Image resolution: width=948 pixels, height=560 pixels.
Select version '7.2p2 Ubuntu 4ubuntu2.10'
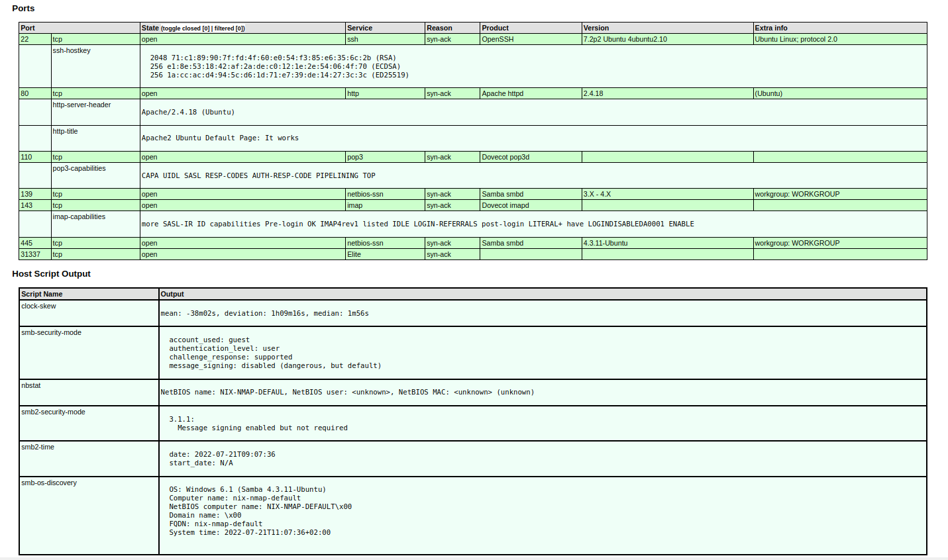tap(668, 39)
